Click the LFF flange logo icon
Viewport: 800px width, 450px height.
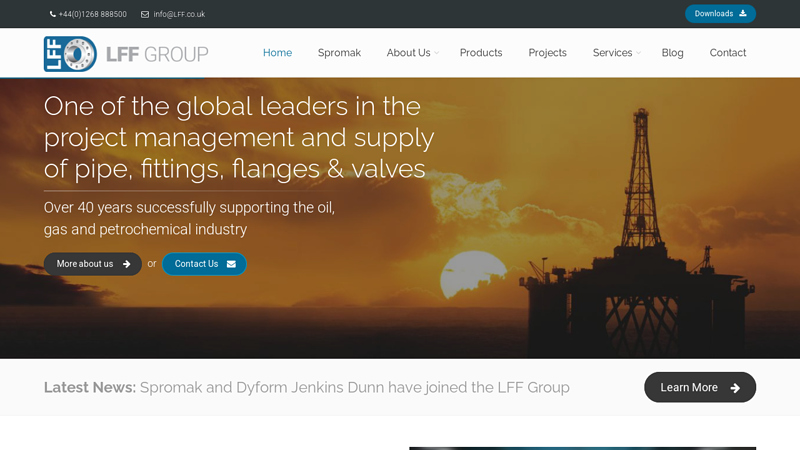pyautogui.click(x=70, y=54)
